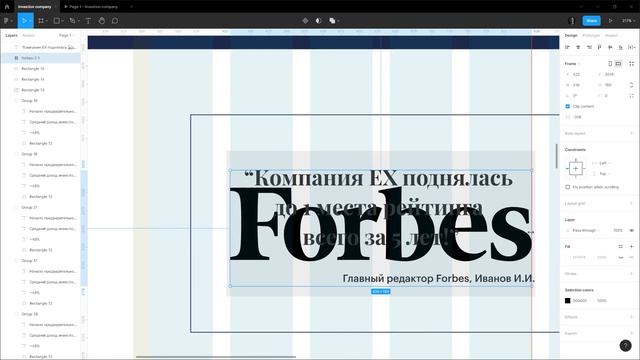
Task: Click Align horizontal centers icon
Action: 578,47
